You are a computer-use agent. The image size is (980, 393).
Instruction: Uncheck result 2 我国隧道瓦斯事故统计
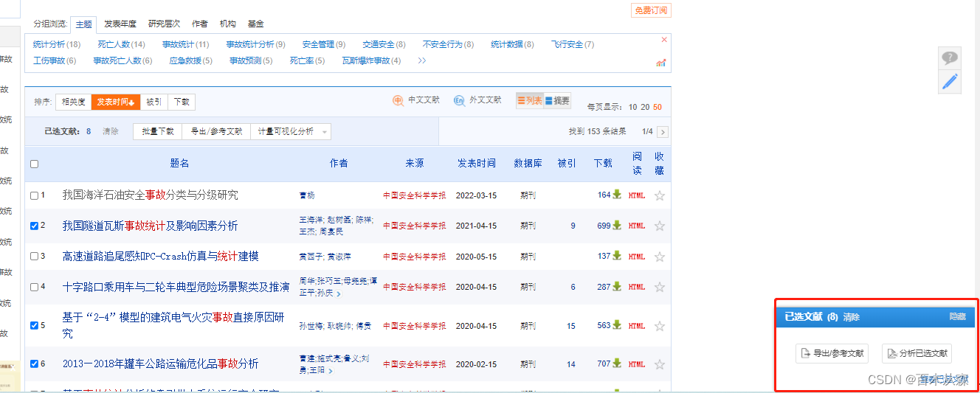(x=34, y=226)
